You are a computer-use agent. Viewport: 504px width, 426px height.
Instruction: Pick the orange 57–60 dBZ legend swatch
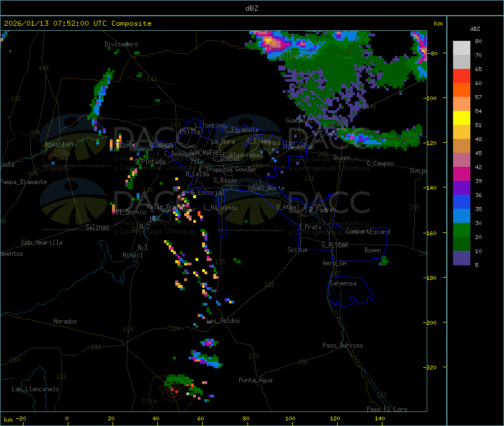point(461,90)
